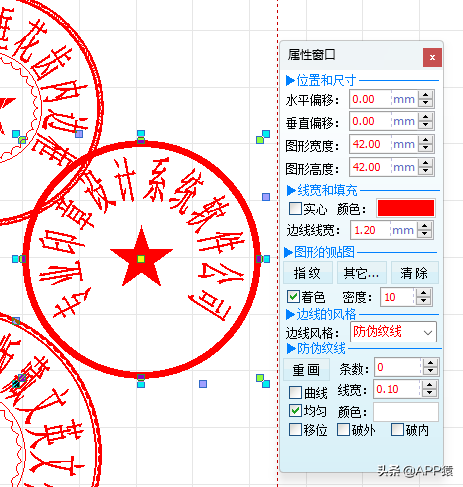Close the 属性窗口 panel
The image size is (463, 487).
coord(432,57)
